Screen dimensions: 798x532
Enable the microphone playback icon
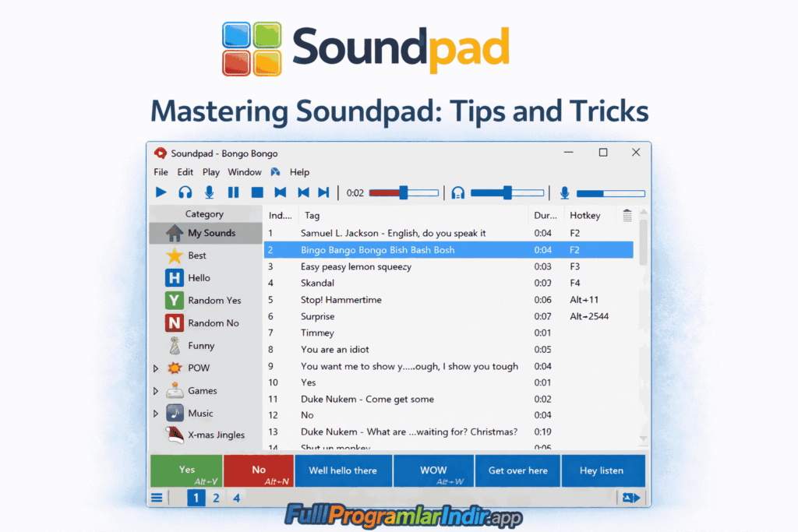pyautogui.click(x=209, y=192)
